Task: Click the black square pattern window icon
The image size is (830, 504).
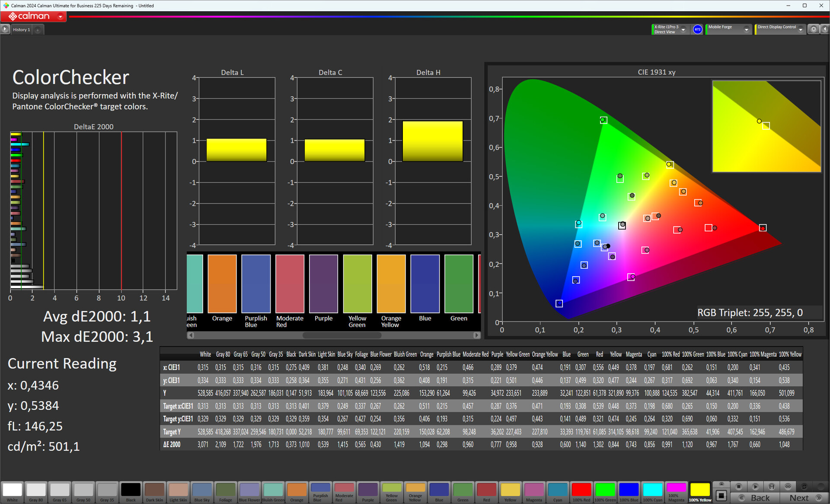Action: (721, 495)
